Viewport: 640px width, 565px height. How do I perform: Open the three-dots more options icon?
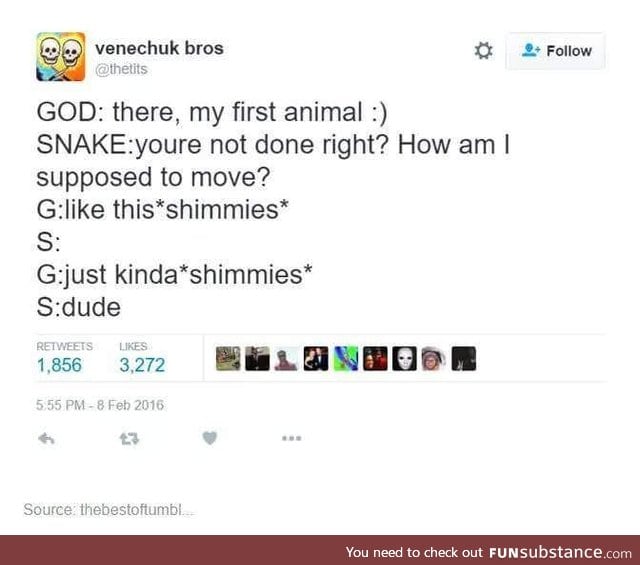[291, 438]
